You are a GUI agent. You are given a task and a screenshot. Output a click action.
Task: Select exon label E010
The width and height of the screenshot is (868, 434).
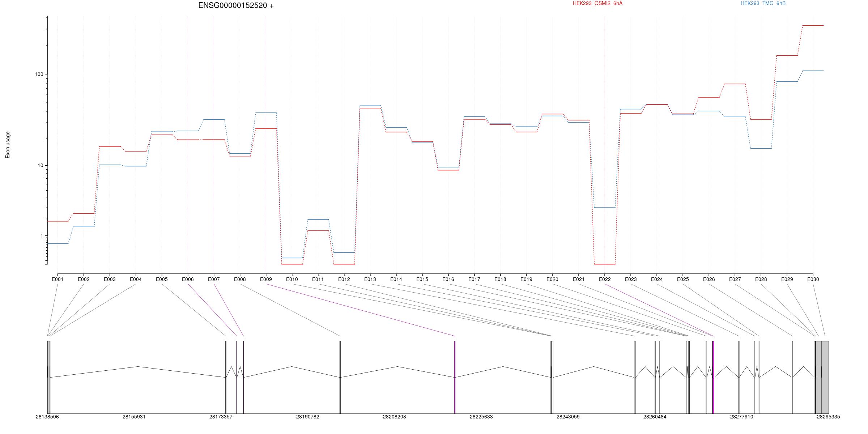292,279
